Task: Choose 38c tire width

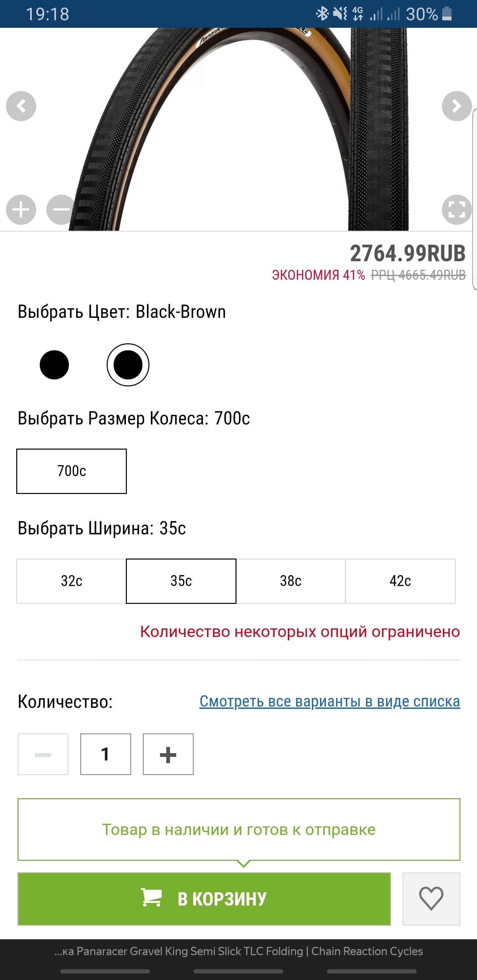Action: (291, 581)
